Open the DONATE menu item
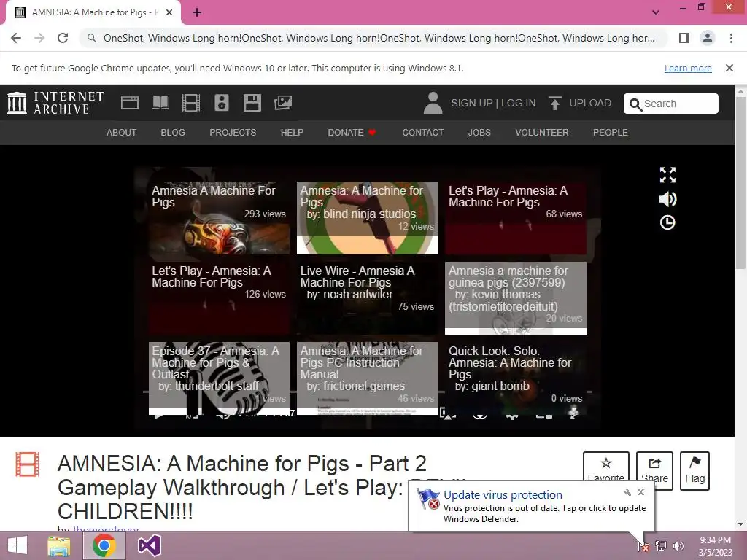 click(352, 133)
